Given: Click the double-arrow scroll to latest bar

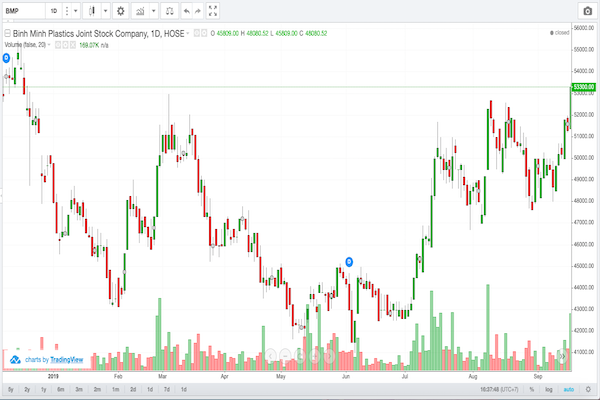Looking at the screenshot, I should [562, 356].
